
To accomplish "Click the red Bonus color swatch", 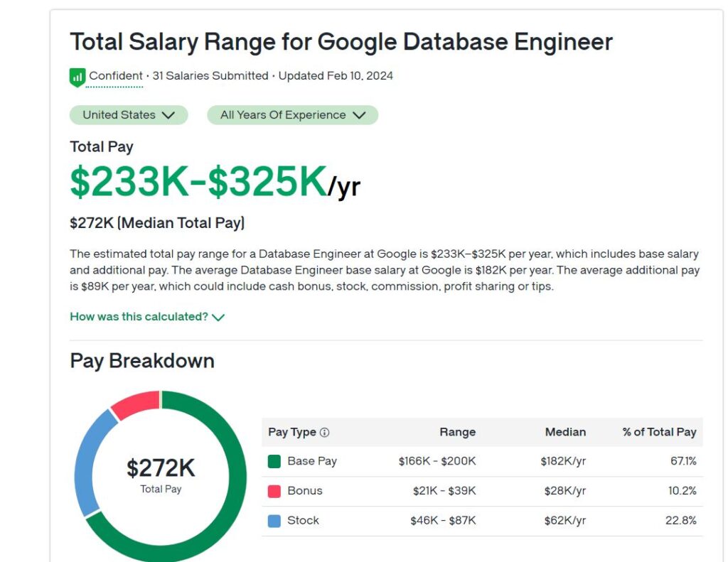I will coord(274,491).
